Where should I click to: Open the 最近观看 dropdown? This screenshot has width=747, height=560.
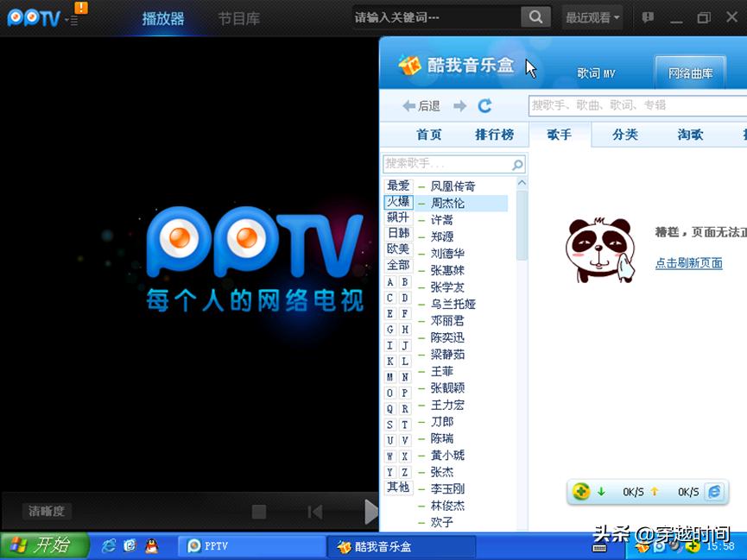592,16
